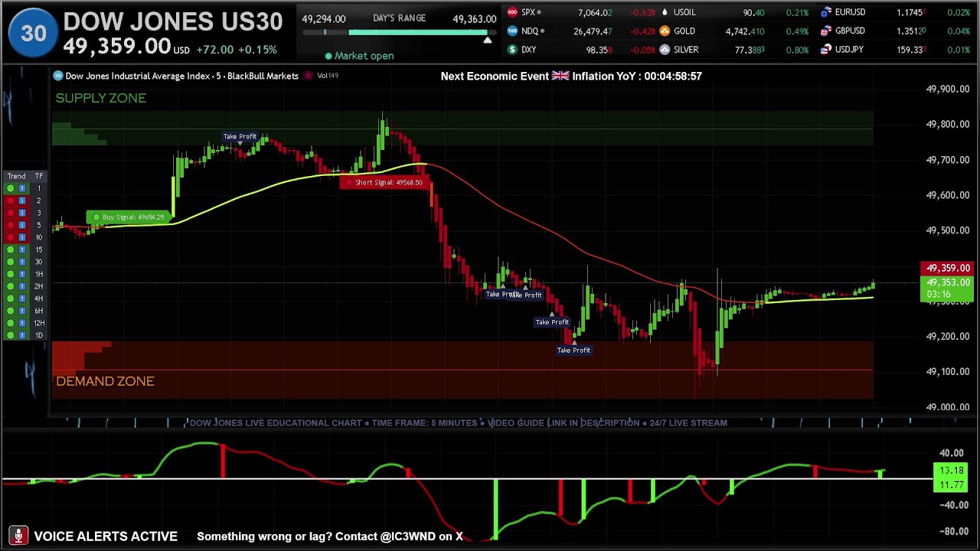This screenshot has width=980, height=551.
Task: Click the Take Profit label nearest the Demand Zone
Action: coord(573,350)
